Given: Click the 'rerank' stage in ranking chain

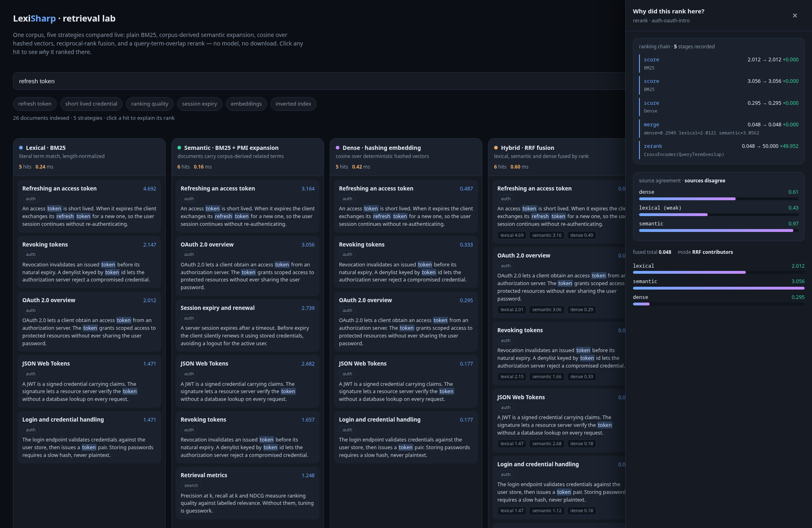Looking at the screenshot, I should (x=719, y=150).
